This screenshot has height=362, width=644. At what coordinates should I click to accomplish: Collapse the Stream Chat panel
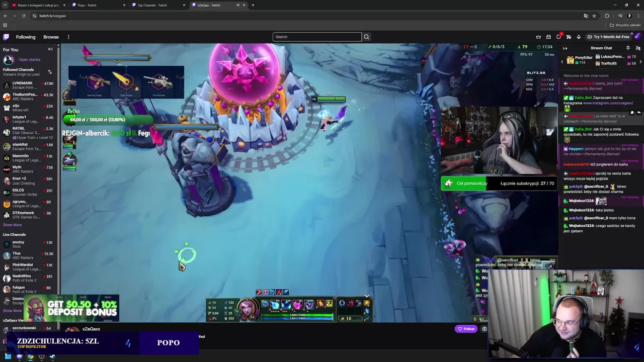[x=565, y=48]
